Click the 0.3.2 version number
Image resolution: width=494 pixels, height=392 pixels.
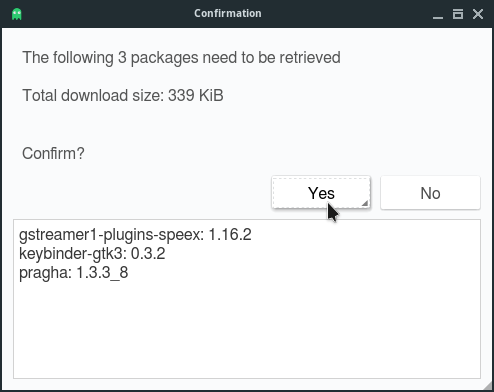pyautogui.click(x=148, y=254)
